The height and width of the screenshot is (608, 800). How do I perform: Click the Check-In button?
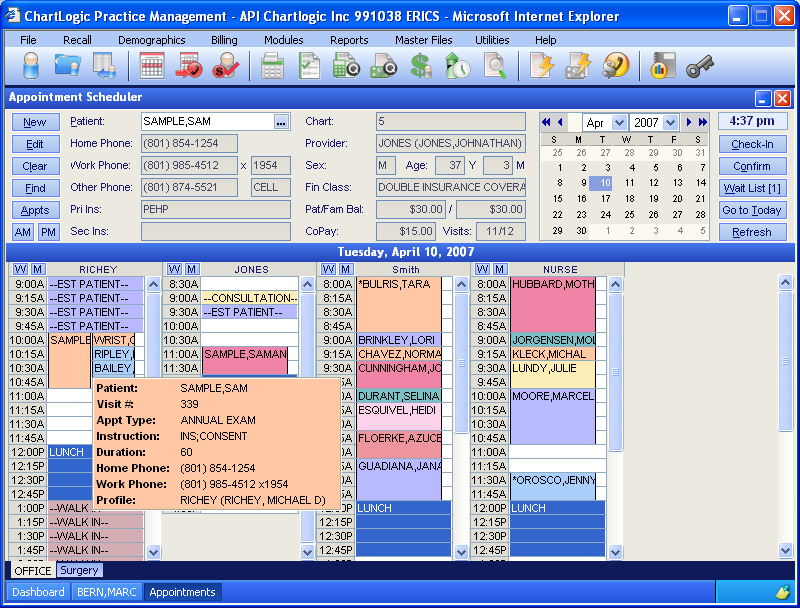[x=752, y=144]
